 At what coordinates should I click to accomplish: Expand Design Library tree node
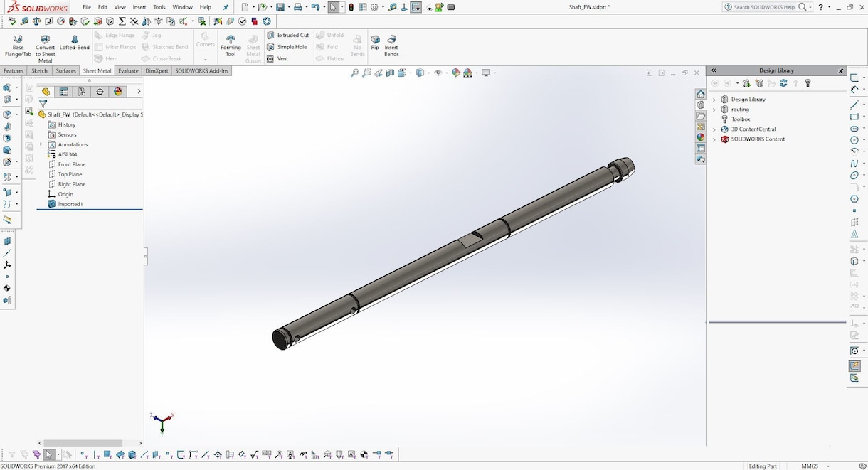[714, 100]
